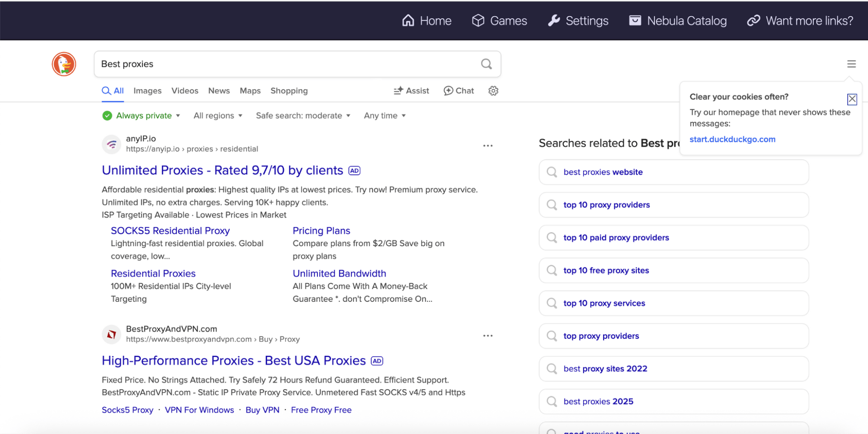Open the hamburger menu icon
Viewport: 868px width, 434px height.
(x=851, y=64)
